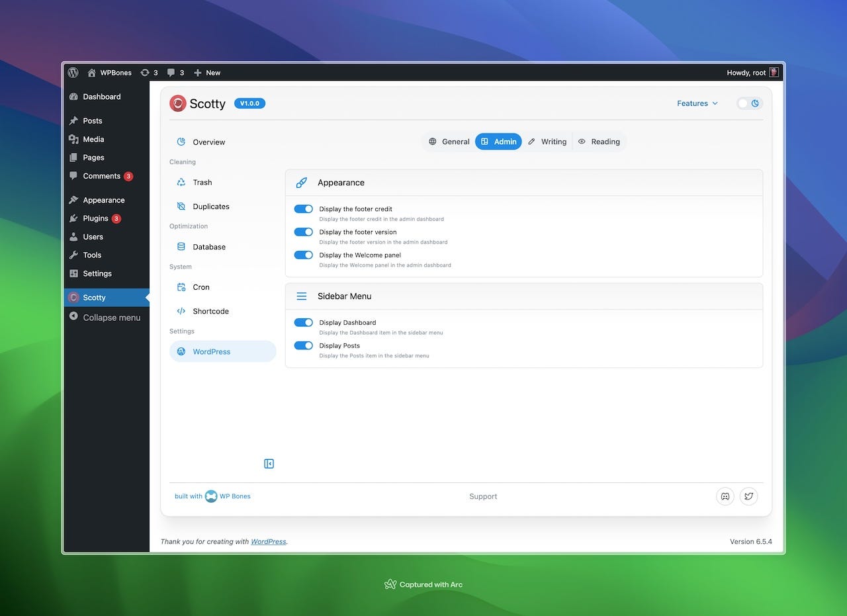Switch to the Reading tab
Screen dimensions: 847x616
[x=599, y=142]
